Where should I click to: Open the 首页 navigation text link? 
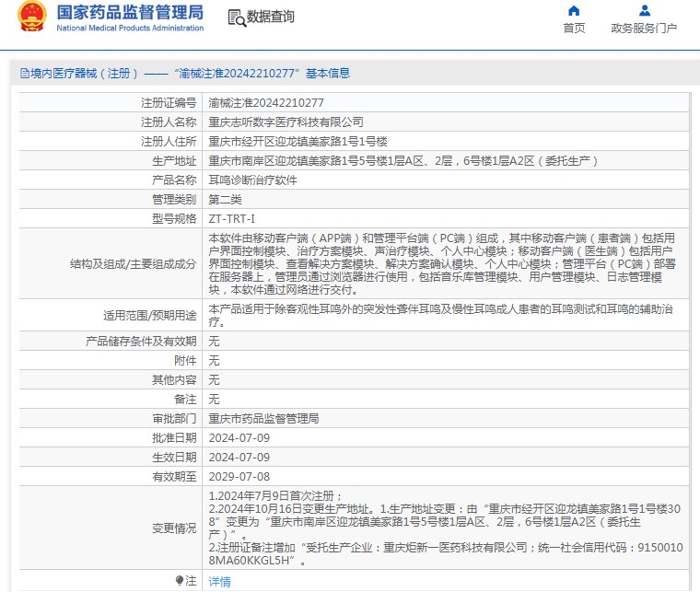coord(574,29)
